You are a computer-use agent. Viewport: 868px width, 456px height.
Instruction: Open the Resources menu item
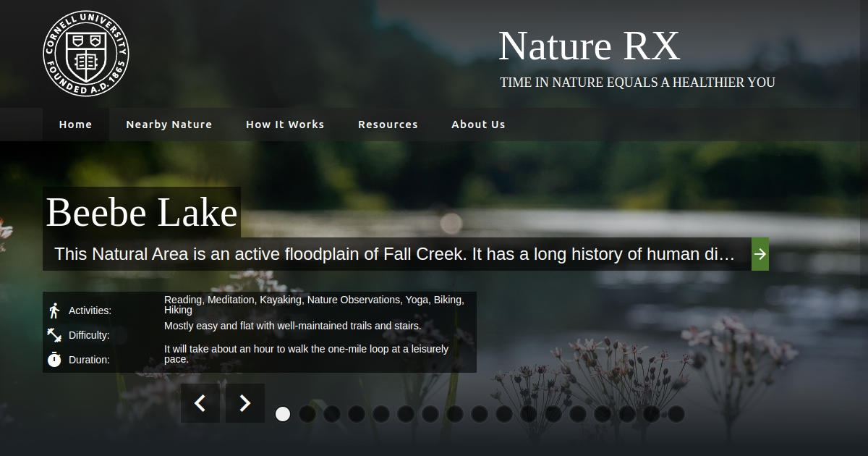tap(388, 124)
